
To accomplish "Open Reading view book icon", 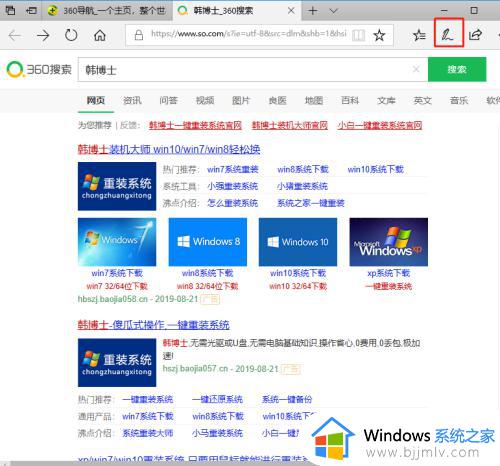I will (x=358, y=35).
